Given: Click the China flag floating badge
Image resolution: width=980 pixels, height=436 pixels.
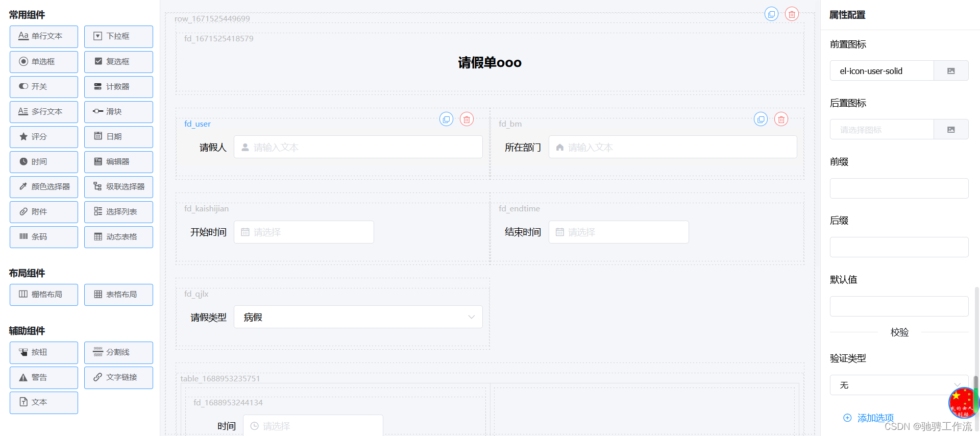Looking at the screenshot, I should (963, 402).
